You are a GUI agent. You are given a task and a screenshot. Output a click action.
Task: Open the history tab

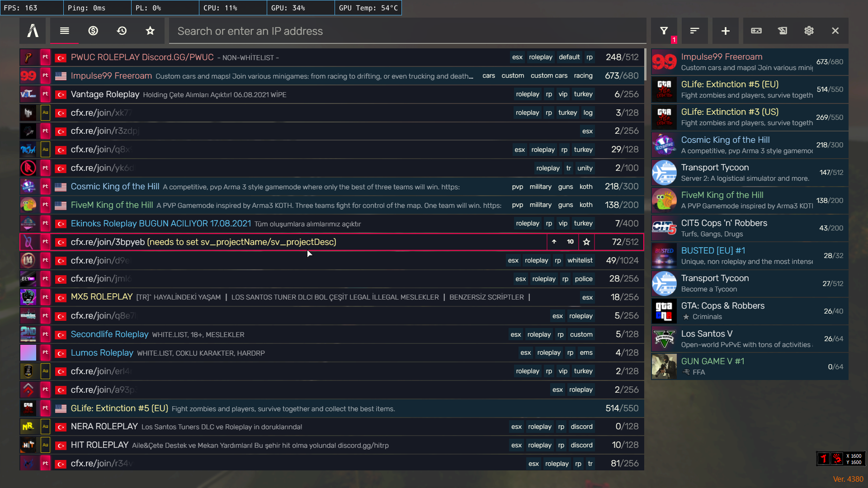pos(122,31)
